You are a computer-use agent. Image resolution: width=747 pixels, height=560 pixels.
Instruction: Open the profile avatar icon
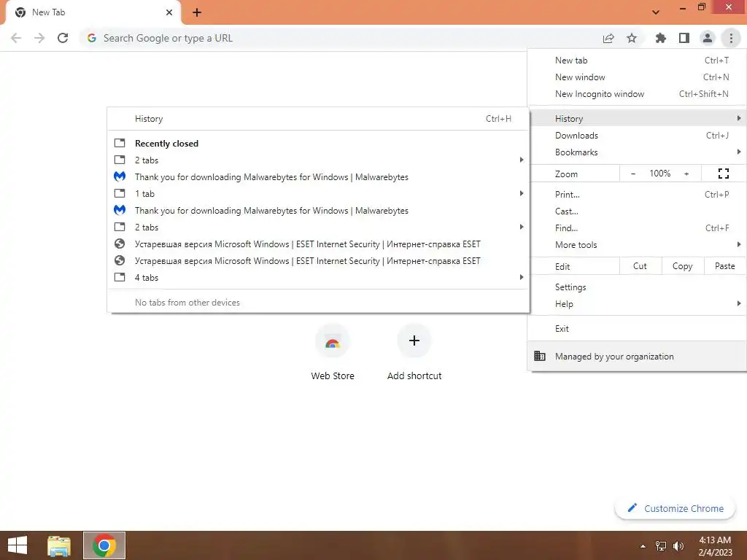coord(708,38)
